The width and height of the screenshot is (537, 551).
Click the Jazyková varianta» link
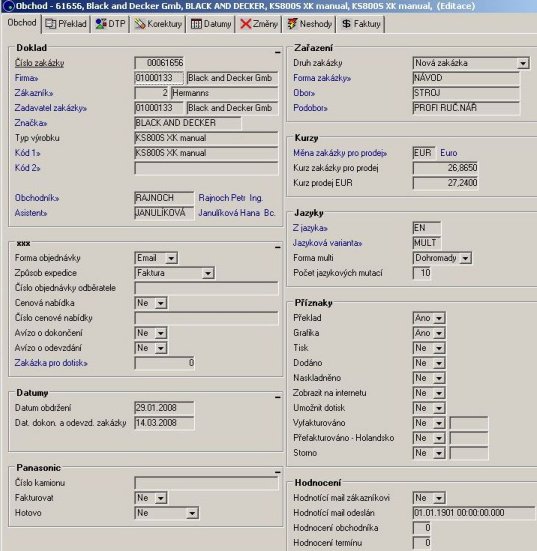327,243
